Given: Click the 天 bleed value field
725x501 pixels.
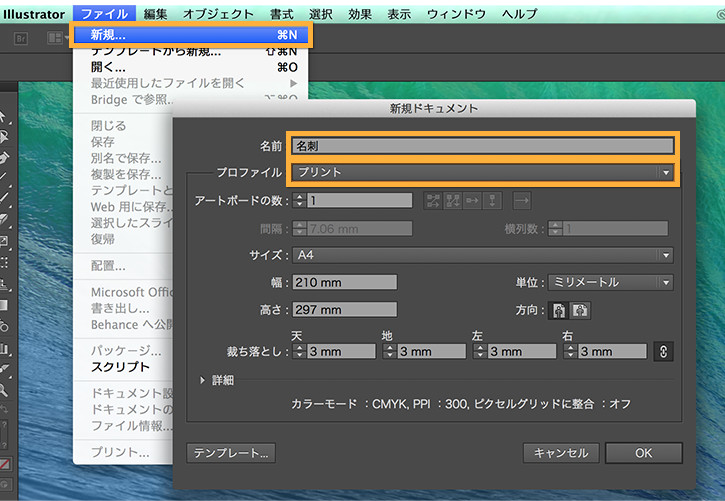Looking at the screenshot, I should tap(341, 352).
